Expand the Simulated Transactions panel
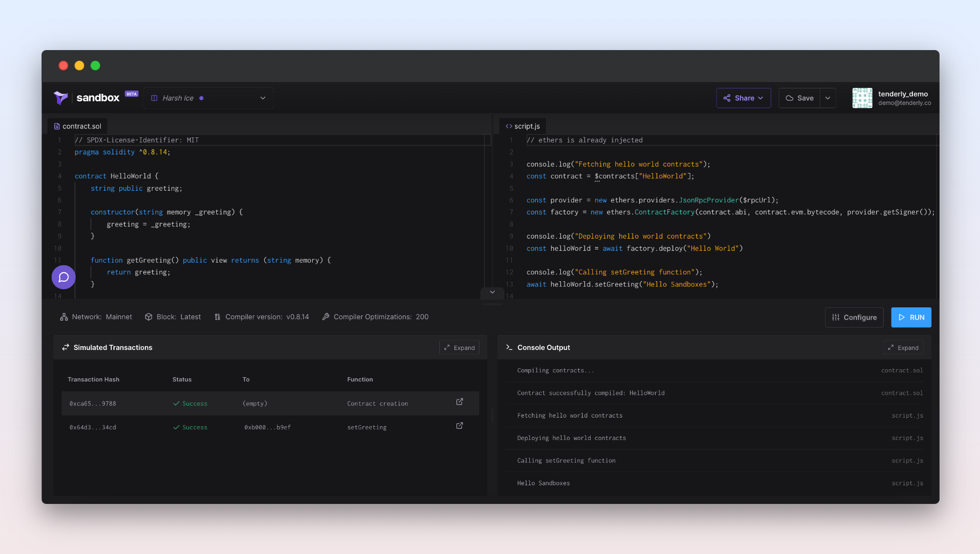 (459, 348)
